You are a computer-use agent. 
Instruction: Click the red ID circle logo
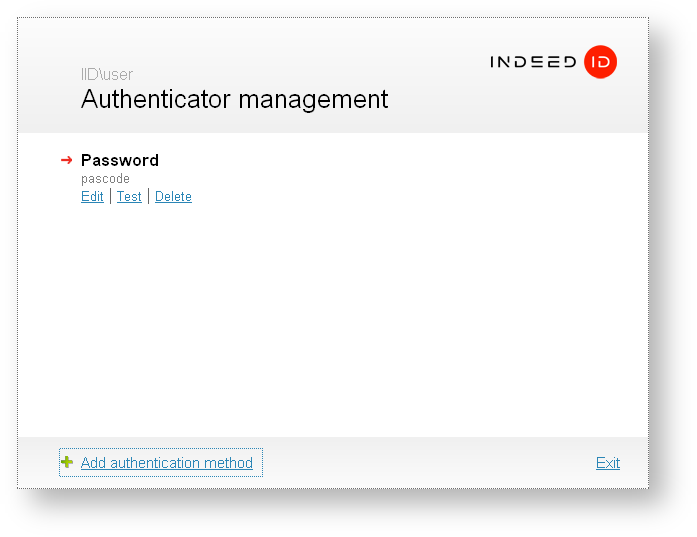pos(601,62)
